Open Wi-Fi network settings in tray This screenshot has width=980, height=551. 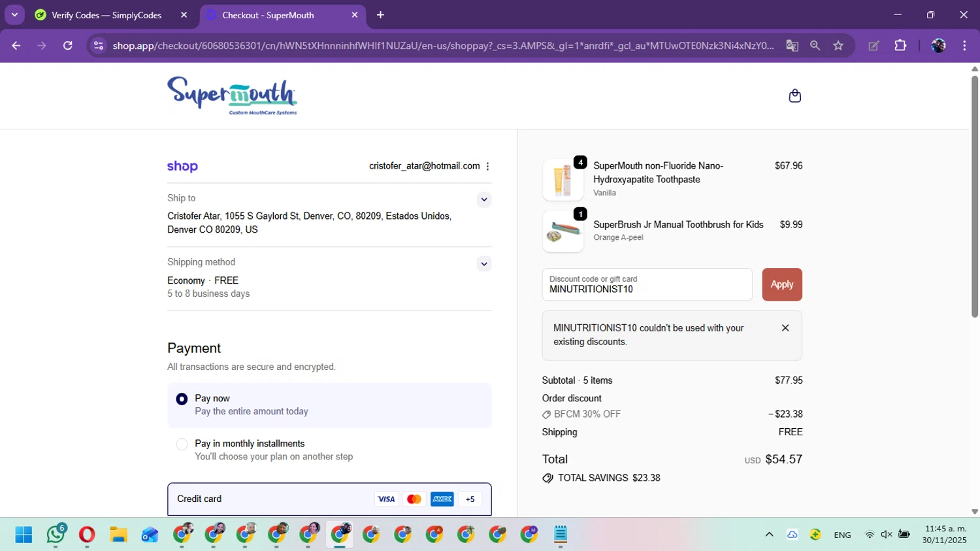pos(870,535)
